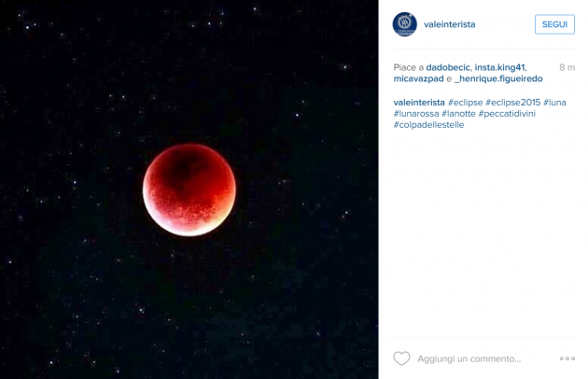This screenshot has height=379, width=588.
Task: Click the red moon photo
Action: 189,189
